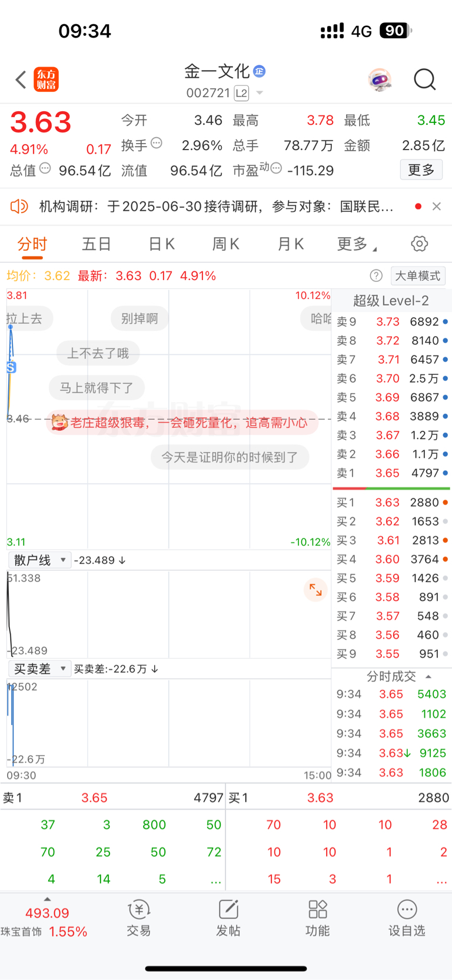Image resolution: width=452 pixels, height=980 pixels.
Task: Open chart settings gear icon
Action: [420, 244]
